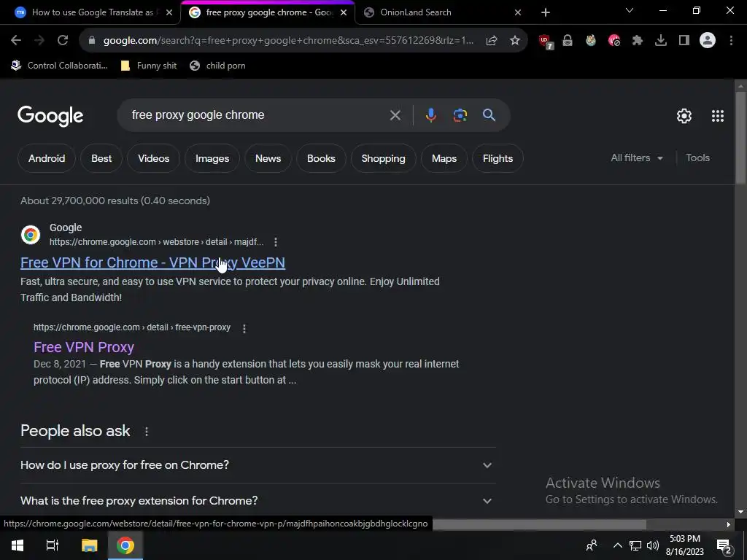Focus the Chrome address bar URL
The image size is (747, 560).
point(288,41)
